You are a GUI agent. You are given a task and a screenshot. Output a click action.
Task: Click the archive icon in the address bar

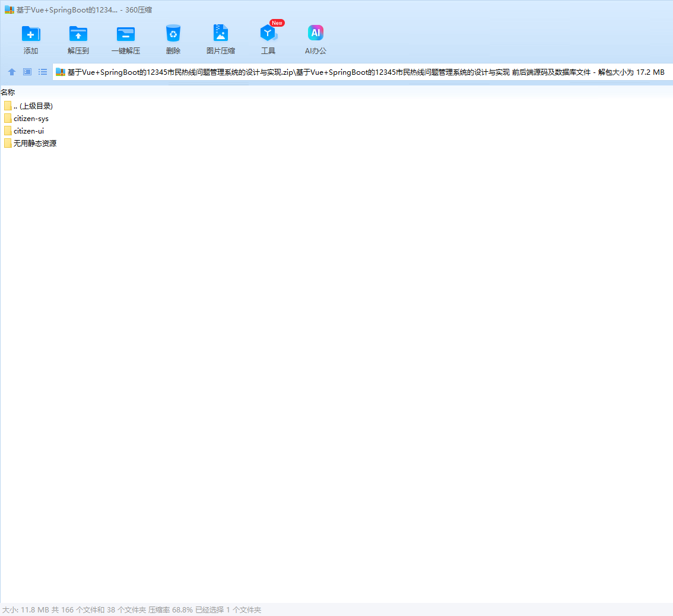[x=61, y=72]
